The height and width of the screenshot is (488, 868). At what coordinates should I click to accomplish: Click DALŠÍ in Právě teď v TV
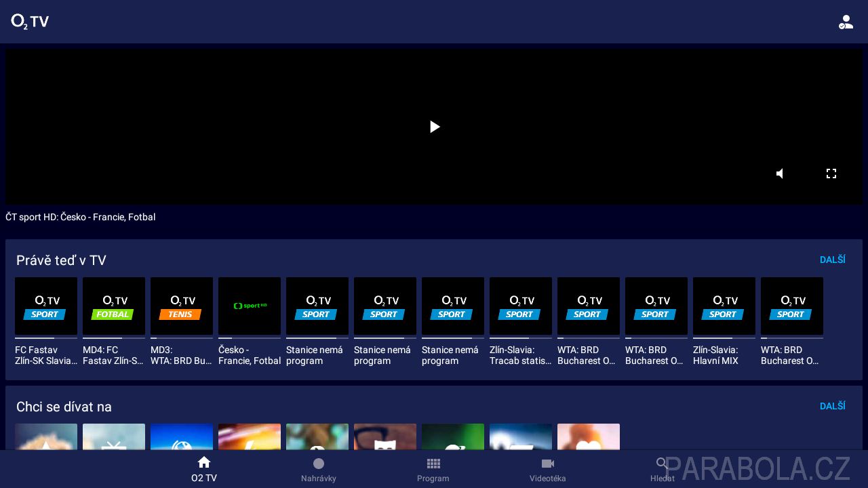[x=833, y=260]
